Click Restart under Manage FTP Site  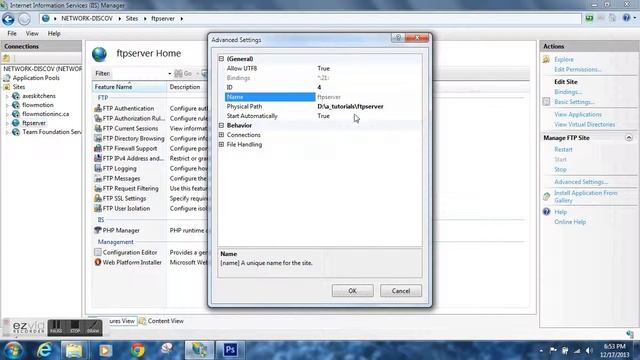pos(563,149)
